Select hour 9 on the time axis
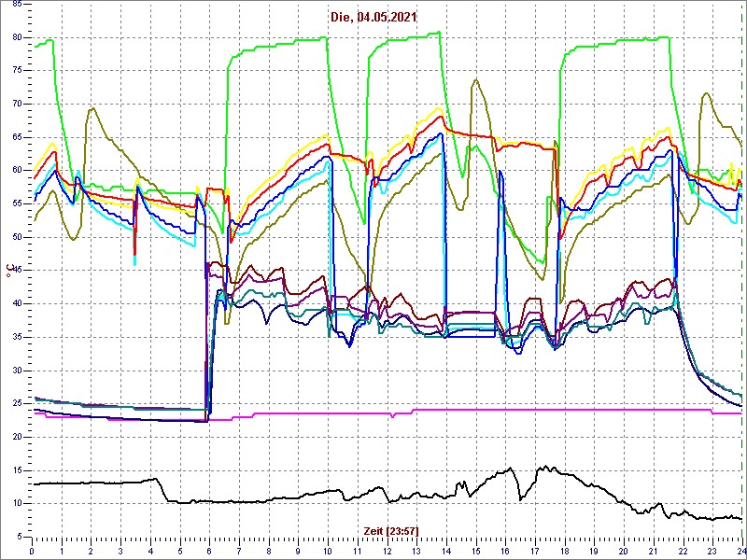 [298, 550]
